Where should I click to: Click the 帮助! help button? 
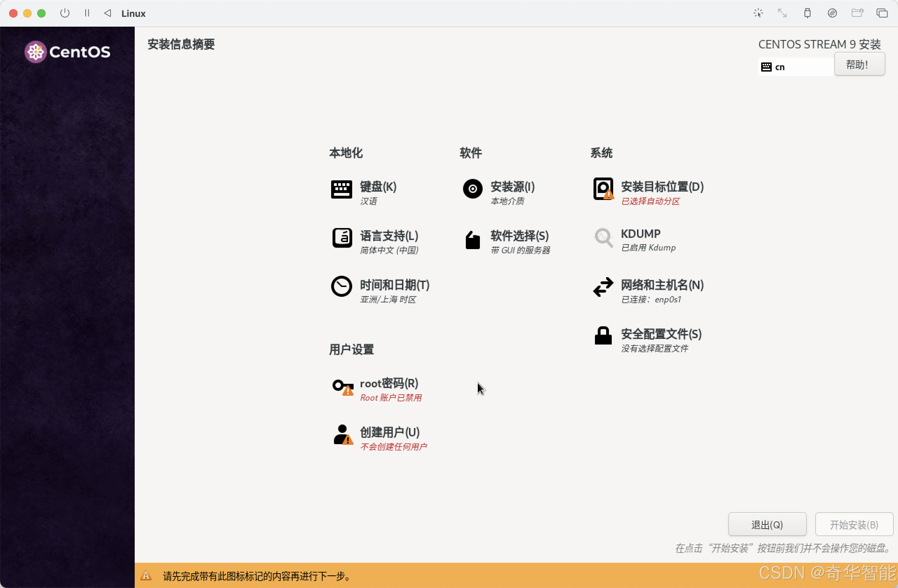859,65
